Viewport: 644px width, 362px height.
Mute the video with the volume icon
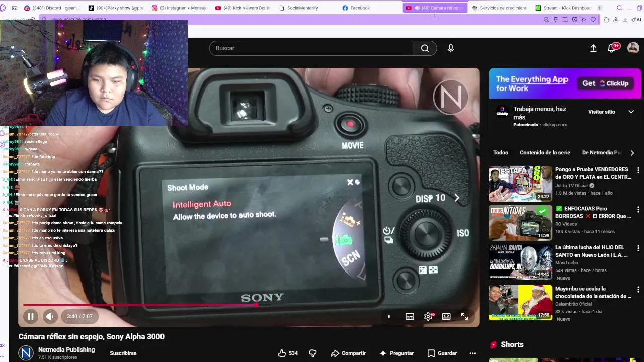click(49, 316)
